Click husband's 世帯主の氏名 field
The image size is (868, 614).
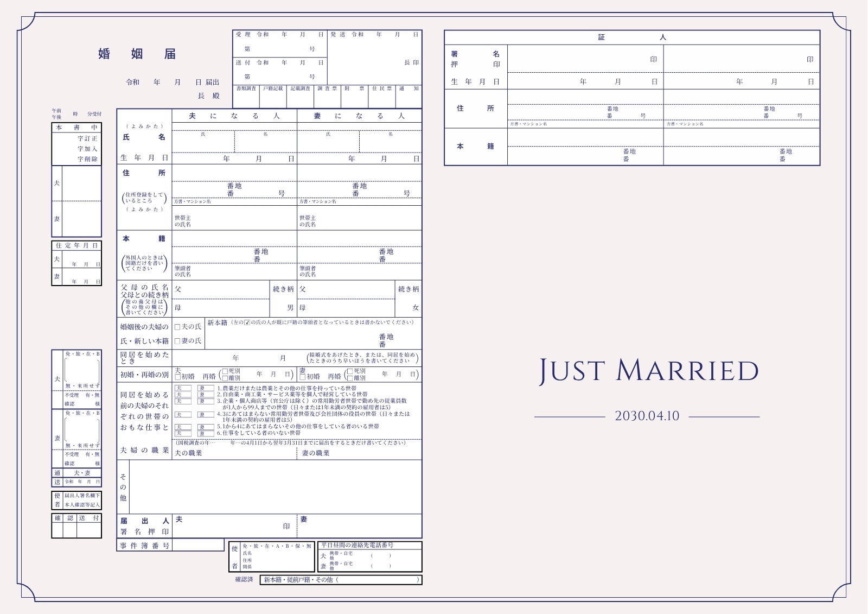click(234, 218)
